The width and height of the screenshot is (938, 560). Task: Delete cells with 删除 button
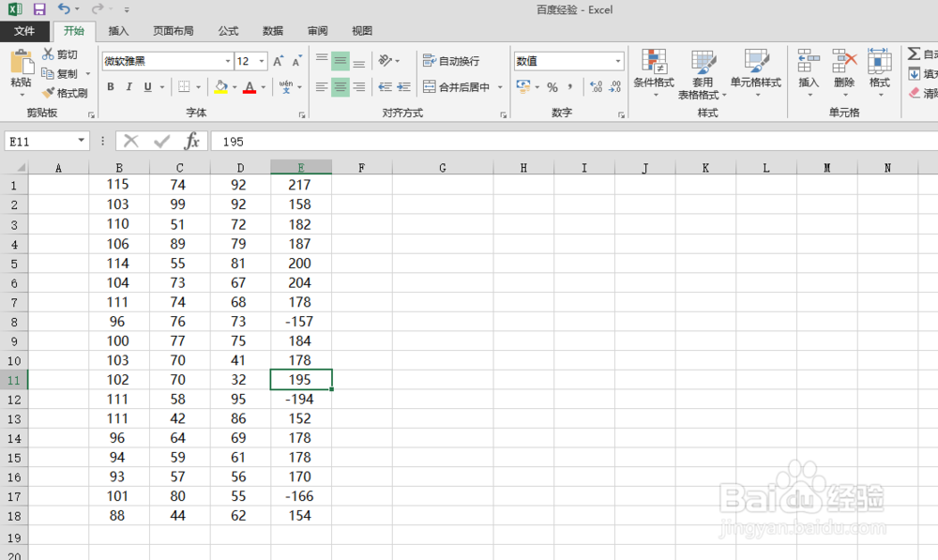tap(845, 73)
